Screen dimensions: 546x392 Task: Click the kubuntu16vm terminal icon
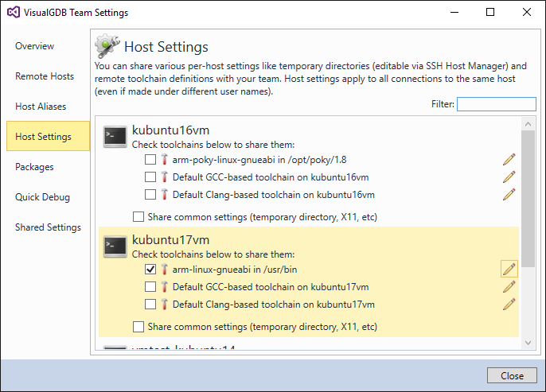(x=115, y=137)
